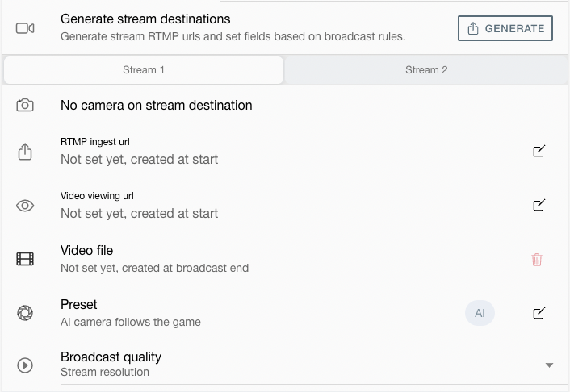Expand the Broadcast quality dropdown arrow

(549, 365)
